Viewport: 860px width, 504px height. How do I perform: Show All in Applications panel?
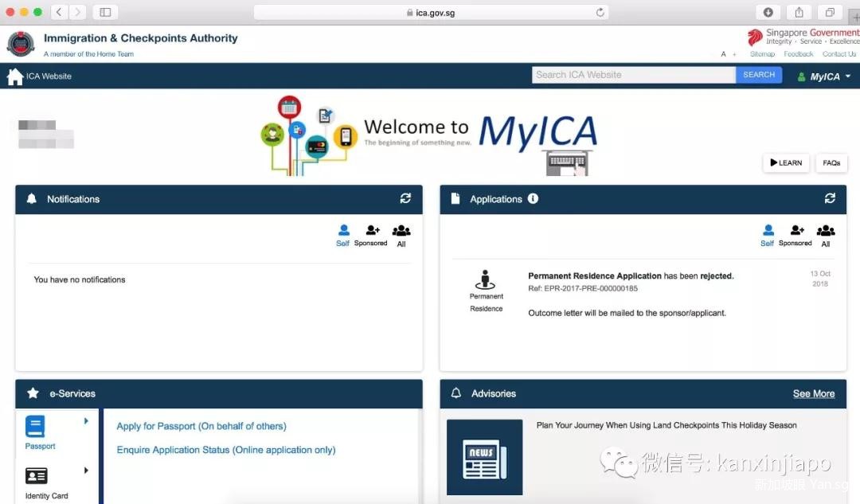(826, 235)
